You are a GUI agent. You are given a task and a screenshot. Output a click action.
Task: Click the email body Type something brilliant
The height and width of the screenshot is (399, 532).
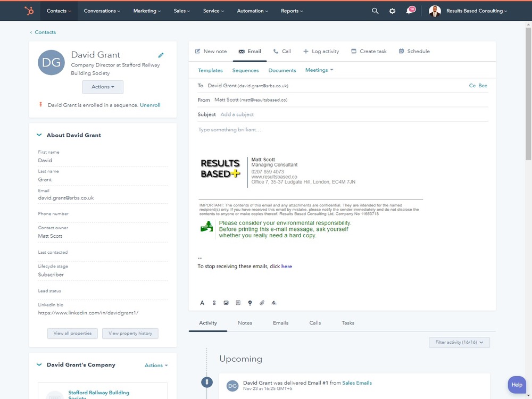tap(230, 130)
